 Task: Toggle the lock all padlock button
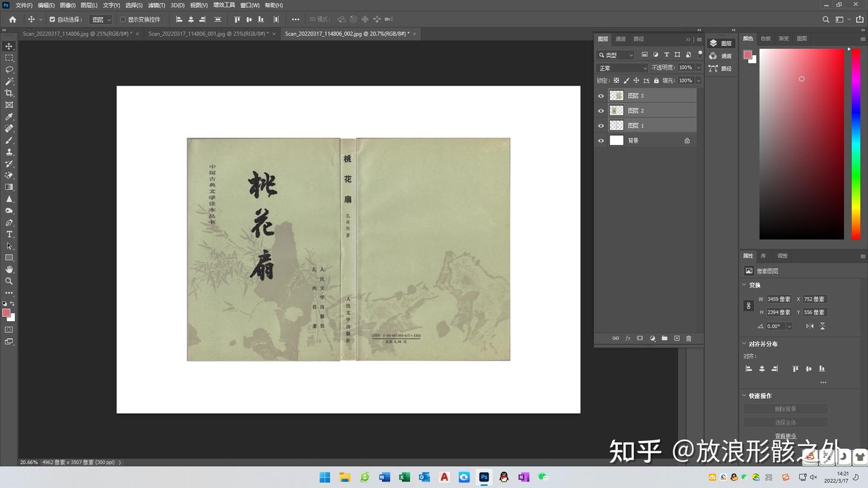pyautogui.click(x=656, y=81)
